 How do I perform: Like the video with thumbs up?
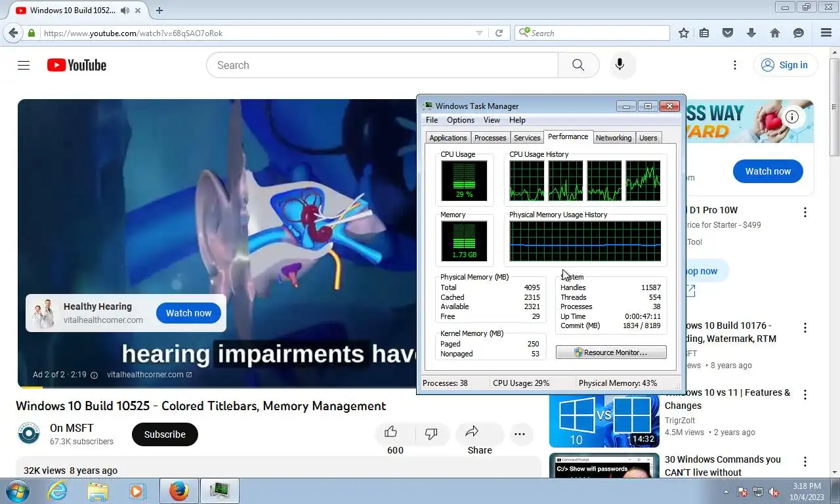(x=391, y=433)
